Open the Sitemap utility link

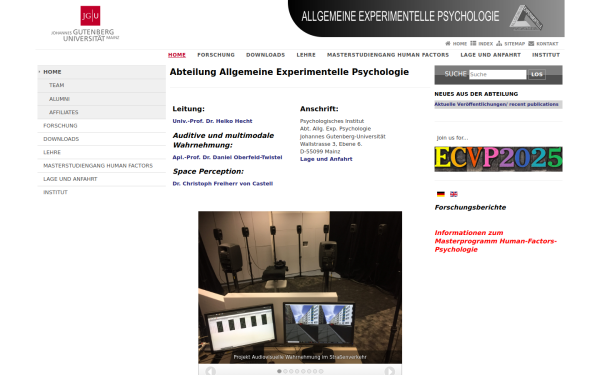(510, 44)
